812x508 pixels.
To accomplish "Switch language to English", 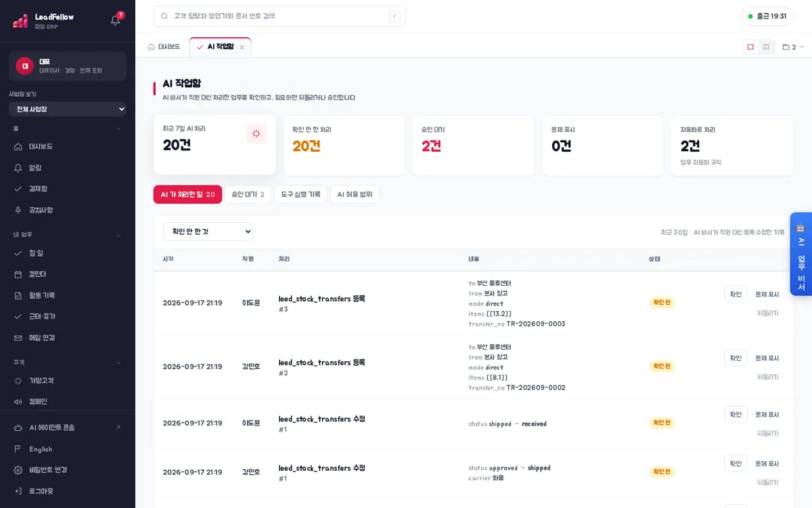I will tap(68, 449).
